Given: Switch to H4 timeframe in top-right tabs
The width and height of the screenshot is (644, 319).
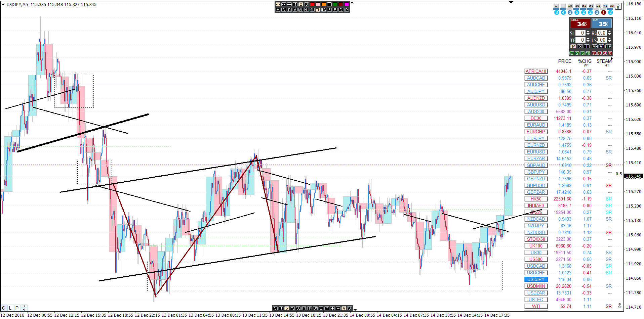Looking at the screenshot, I should (x=591, y=6).
